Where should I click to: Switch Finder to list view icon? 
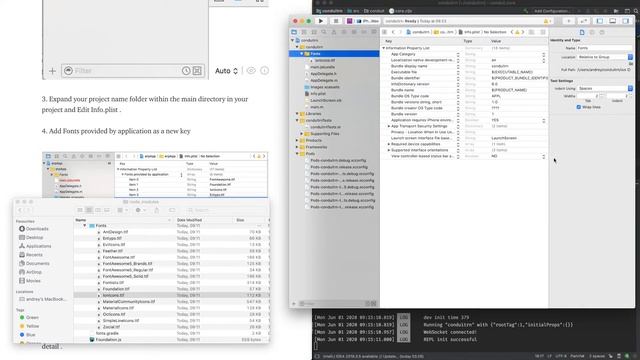point(89,210)
